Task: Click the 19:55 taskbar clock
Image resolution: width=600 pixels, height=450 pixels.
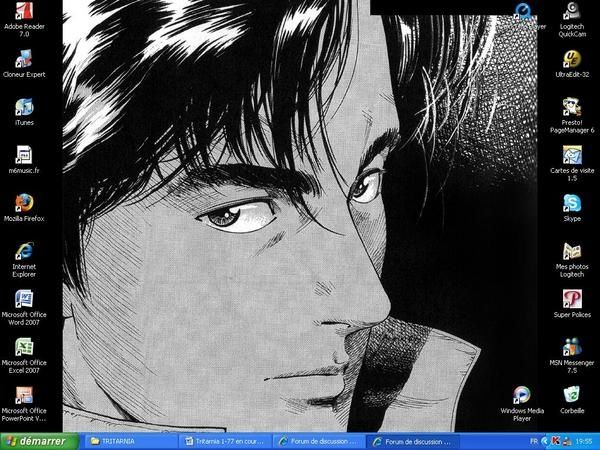Action: click(584, 442)
